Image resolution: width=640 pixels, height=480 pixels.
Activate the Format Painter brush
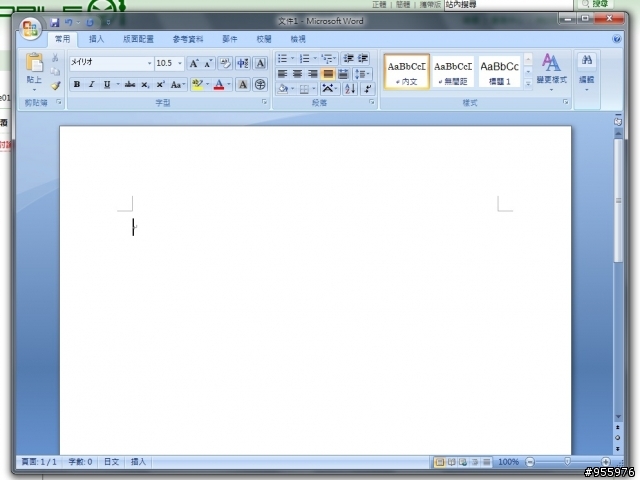point(55,86)
